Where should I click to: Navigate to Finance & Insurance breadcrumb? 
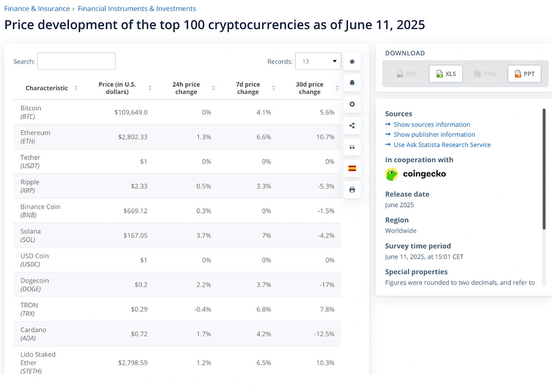tap(37, 8)
